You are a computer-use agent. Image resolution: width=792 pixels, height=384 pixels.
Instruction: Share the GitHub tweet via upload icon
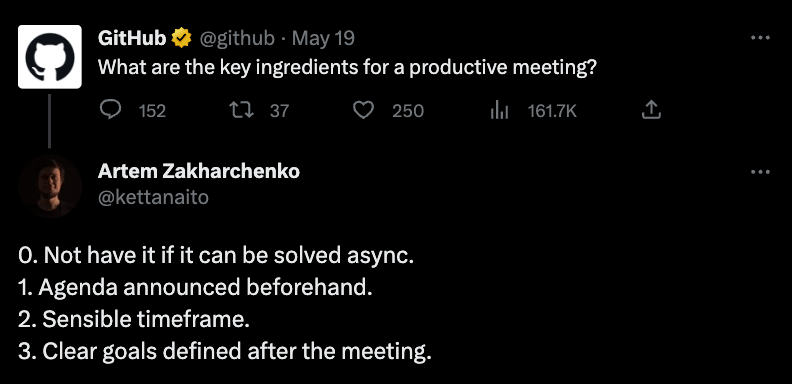pos(651,110)
